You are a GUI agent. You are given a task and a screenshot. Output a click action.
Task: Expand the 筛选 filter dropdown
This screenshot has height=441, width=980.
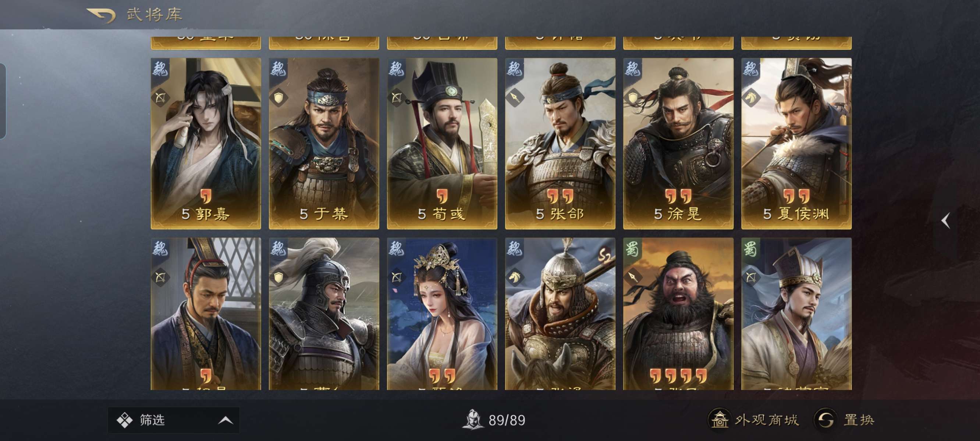click(x=174, y=420)
